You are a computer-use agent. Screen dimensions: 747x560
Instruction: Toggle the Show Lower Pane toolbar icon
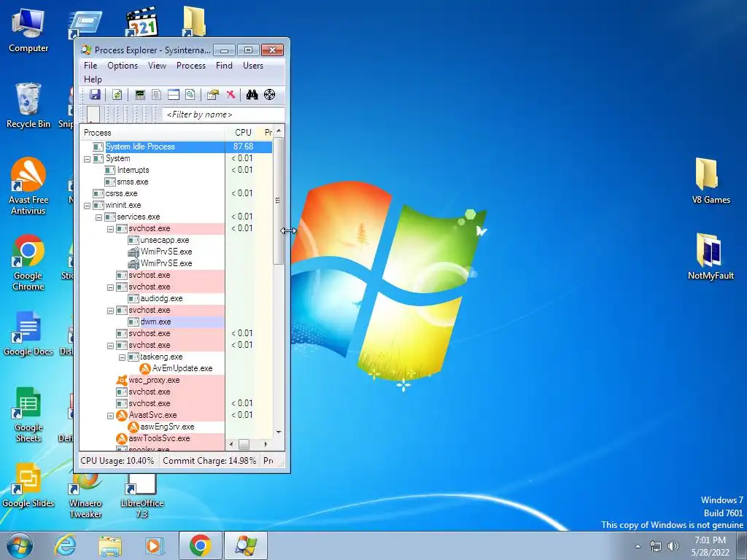coord(174,94)
